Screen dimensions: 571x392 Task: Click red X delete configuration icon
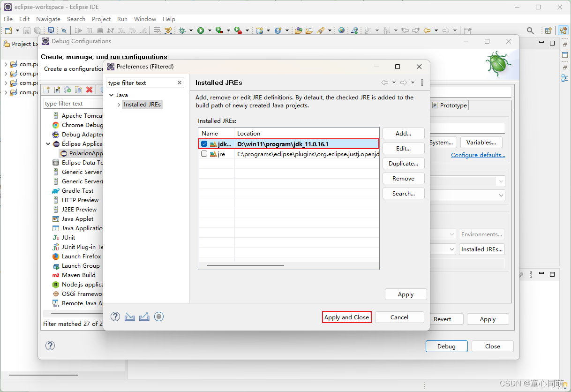[x=90, y=90]
